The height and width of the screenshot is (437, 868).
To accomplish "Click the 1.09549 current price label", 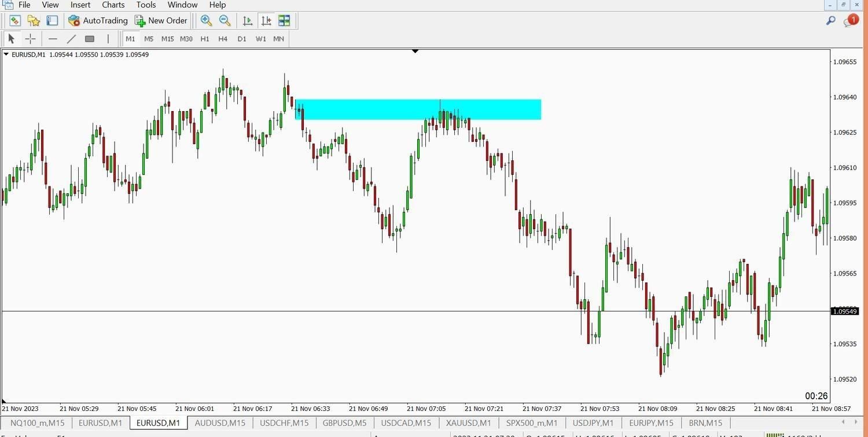I will [844, 311].
